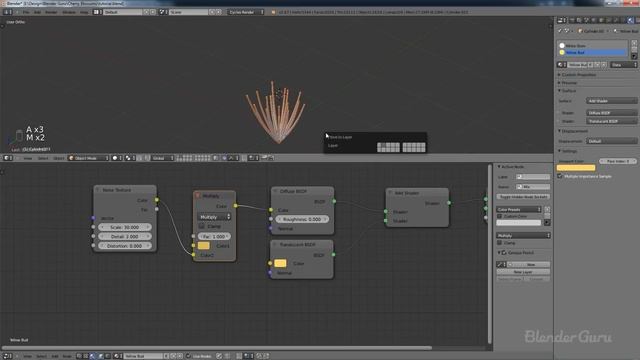Screen dimensions: 640x360
Task: Open Multiply blend type dropdown on node
Action: click(214, 217)
